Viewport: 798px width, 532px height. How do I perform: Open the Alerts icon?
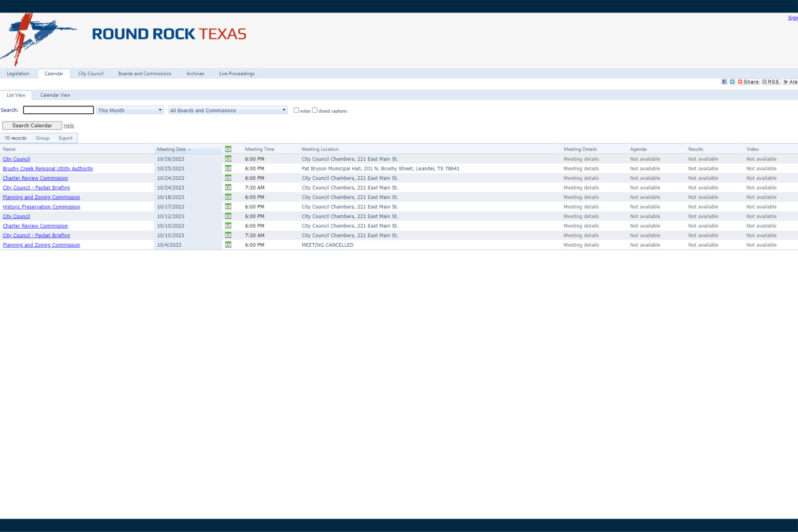pyautogui.click(x=791, y=82)
